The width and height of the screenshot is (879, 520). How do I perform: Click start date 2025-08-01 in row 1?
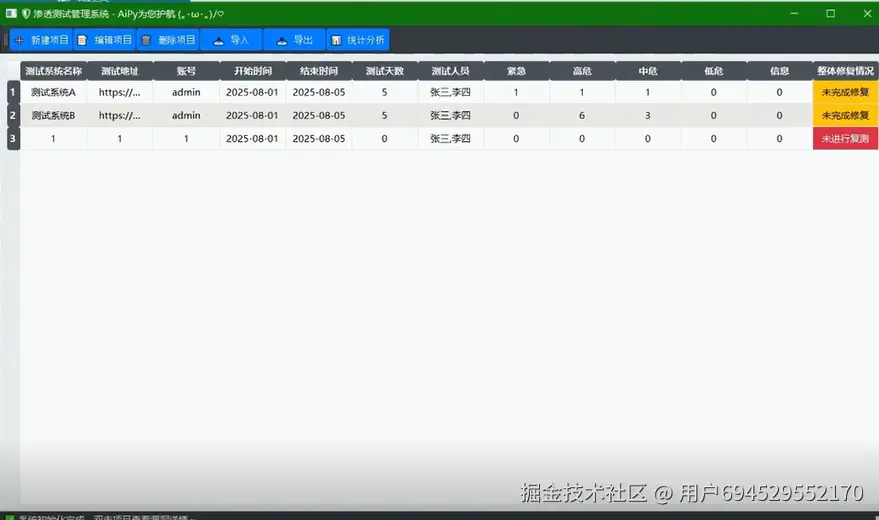click(x=252, y=92)
